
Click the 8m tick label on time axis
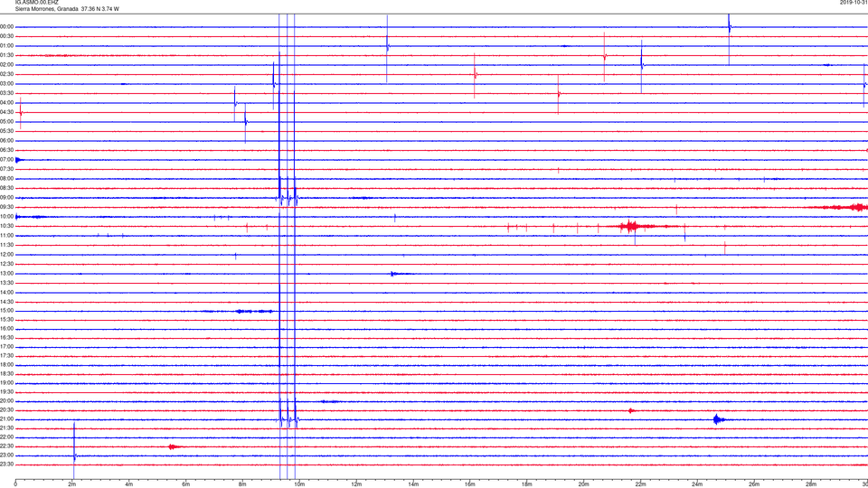(x=242, y=484)
